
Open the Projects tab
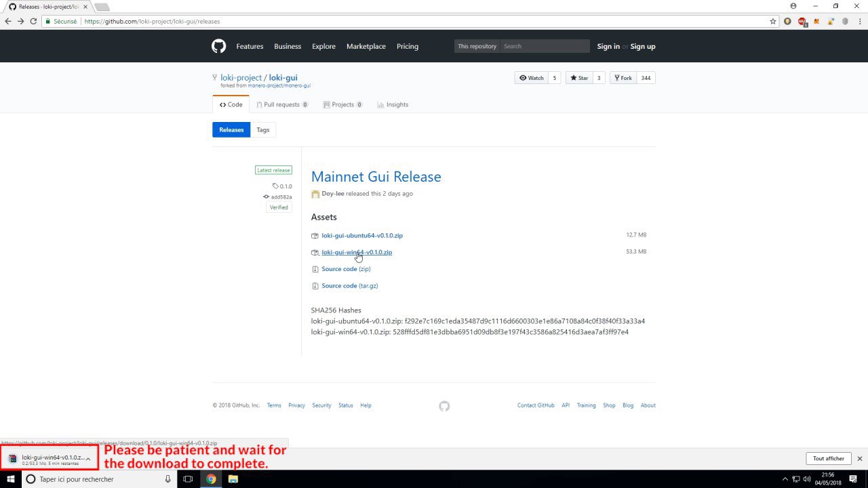tap(342, 104)
